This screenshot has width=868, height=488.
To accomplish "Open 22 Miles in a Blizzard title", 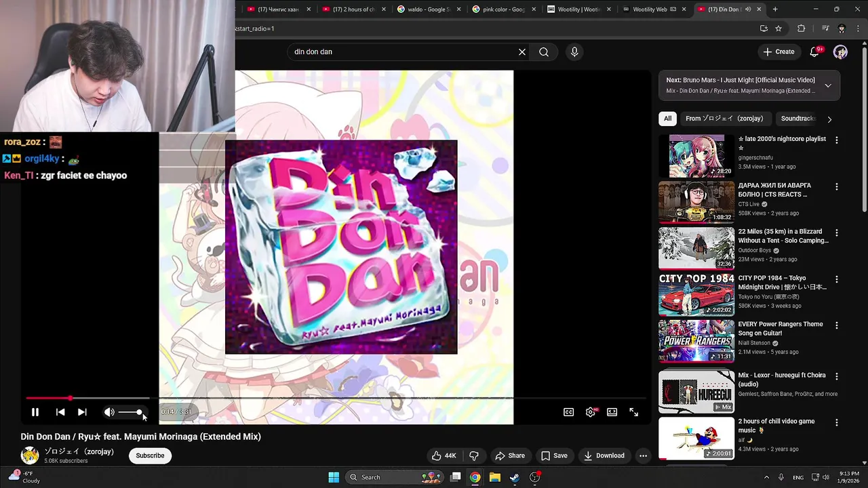I will pos(783,236).
